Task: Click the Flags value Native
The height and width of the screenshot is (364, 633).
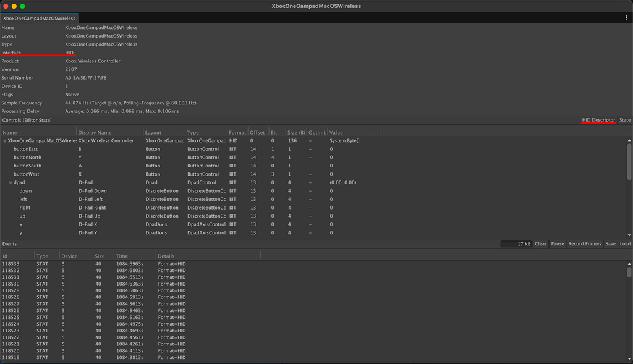Action: [72, 95]
